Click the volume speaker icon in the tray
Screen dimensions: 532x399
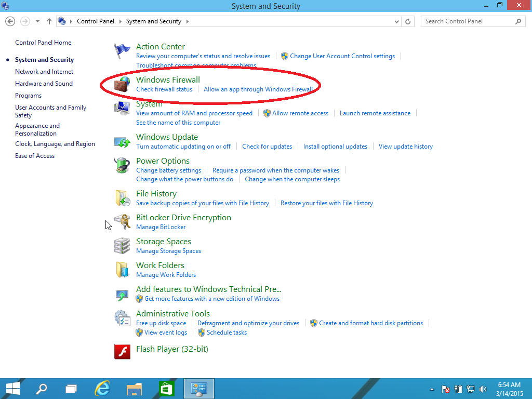(x=483, y=389)
